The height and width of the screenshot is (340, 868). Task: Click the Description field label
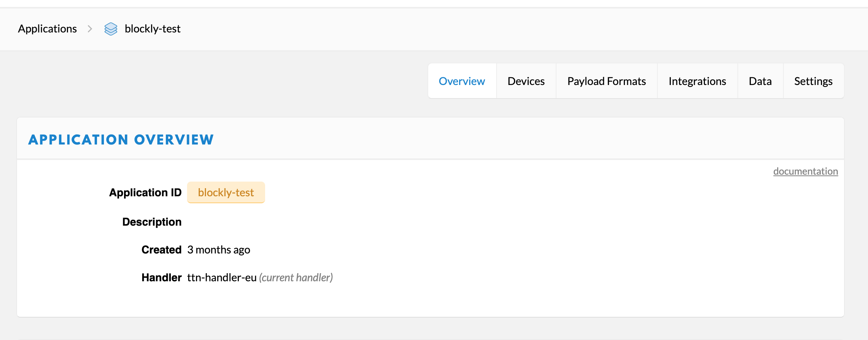(x=152, y=222)
